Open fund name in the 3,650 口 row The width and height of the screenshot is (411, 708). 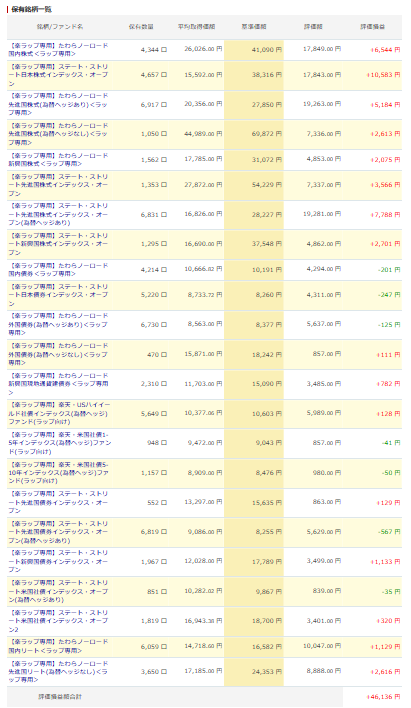click(x=58, y=671)
